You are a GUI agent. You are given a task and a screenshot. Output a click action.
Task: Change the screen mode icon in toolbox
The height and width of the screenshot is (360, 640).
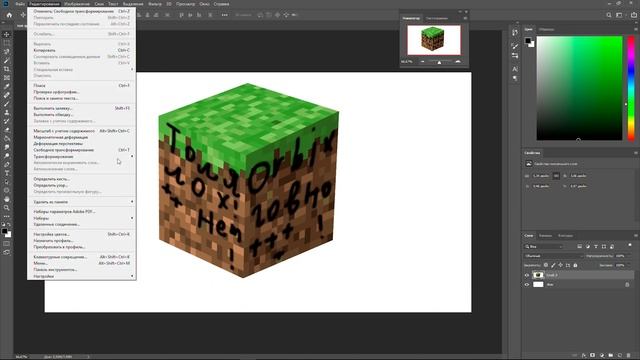[x=7, y=252]
